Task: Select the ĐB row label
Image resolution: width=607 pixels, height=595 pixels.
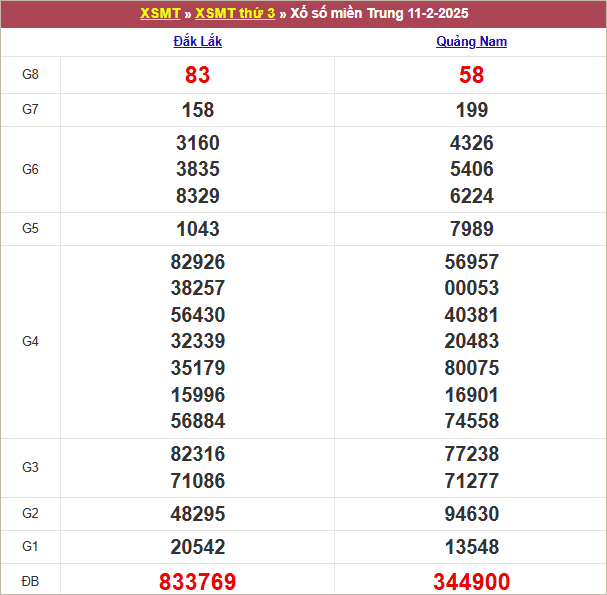Action: pos(30,581)
